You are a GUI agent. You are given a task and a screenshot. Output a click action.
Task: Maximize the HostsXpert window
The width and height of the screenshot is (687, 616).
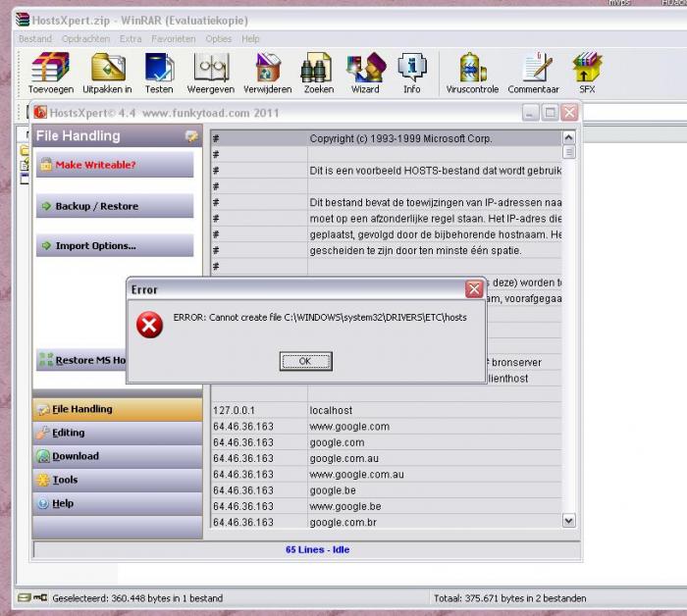(x=550, y=113)
